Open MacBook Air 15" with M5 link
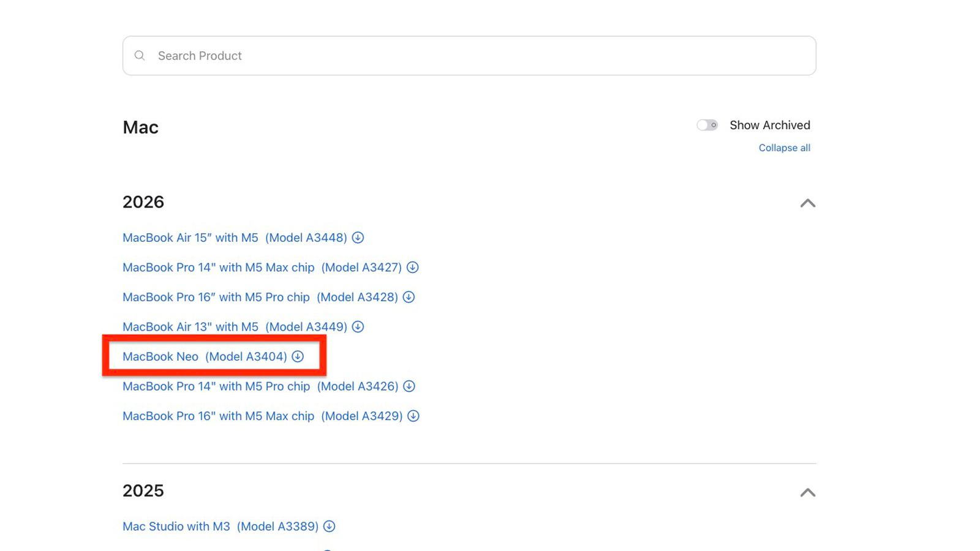980x551 pixels. click(x=234, y=238)
